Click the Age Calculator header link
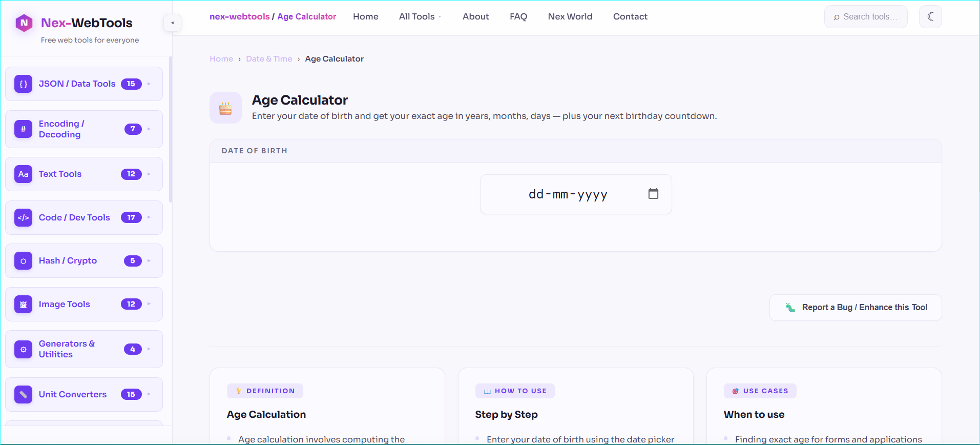Viewport: 980px width, 445px height. (307, 16)
